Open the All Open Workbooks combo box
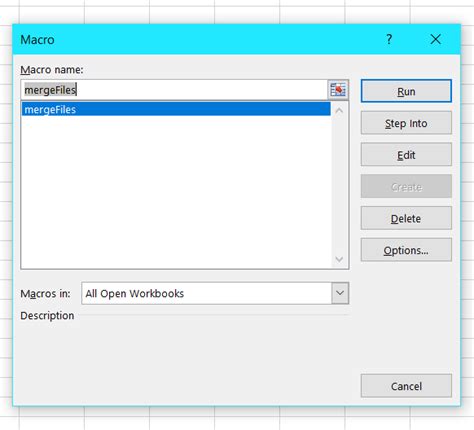The height and width of the screenshot is (430, 474). click(x=215, y=293)
